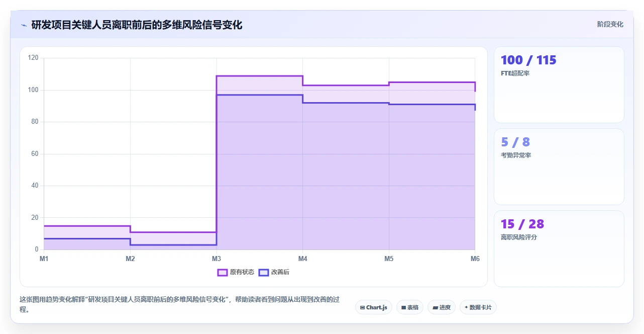Click the dashboard title 研发项目关键人员离职前后的多维风险信号变化
This screenshot has height=334, width=644.
(137, 25)
